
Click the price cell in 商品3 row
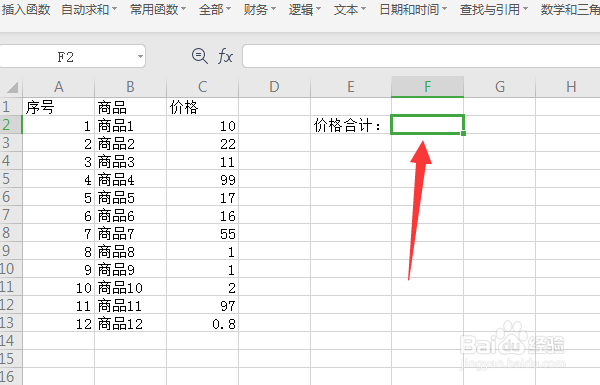[x=202, y=161]
